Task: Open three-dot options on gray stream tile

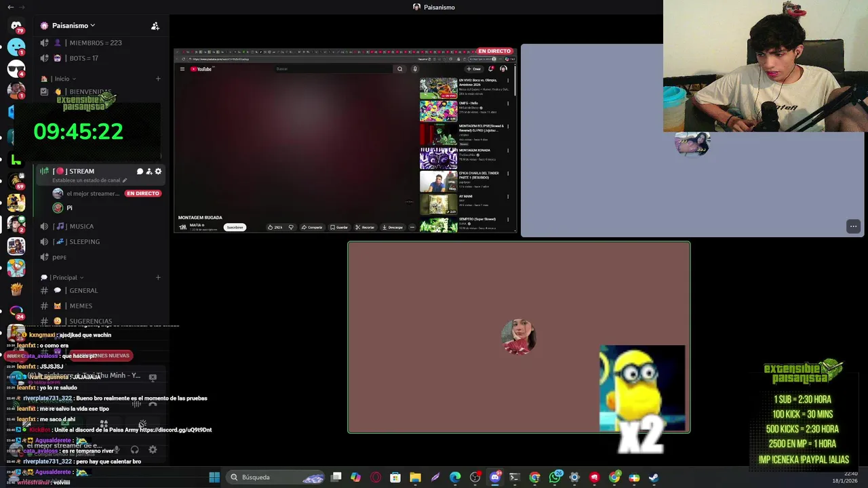Action: (853, 226)
